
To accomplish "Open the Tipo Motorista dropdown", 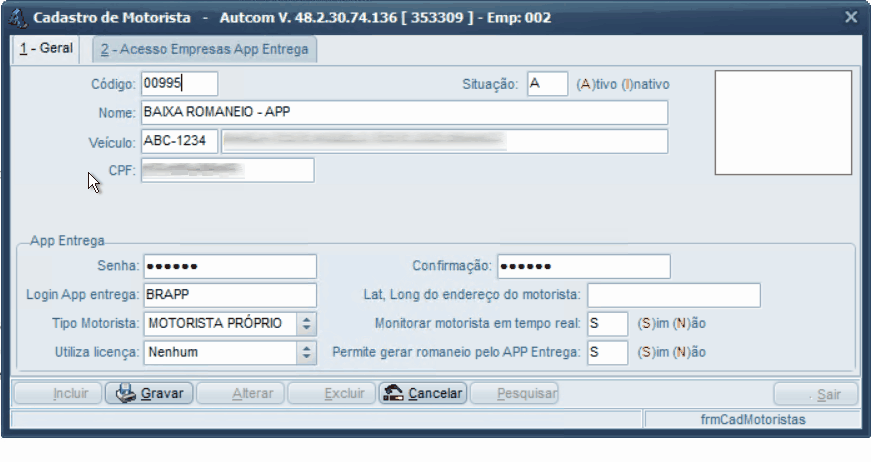I will point(306,324).
